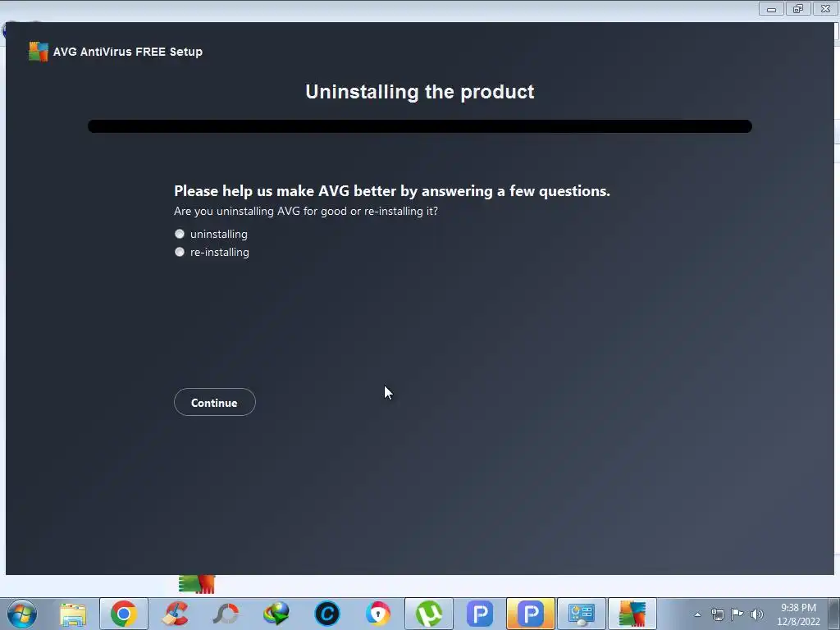This screenshot has width=840, height=630.
Task: Open the Windows Start menu
Action: 22,614
